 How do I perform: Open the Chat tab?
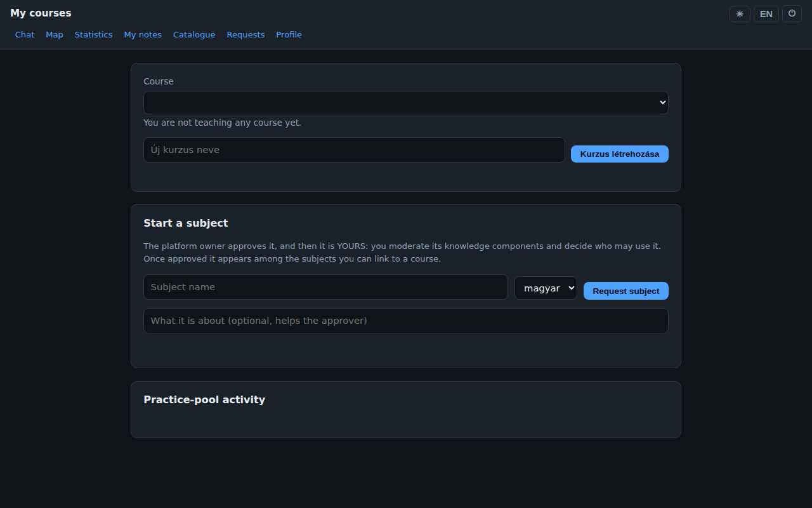pos(25,35)
